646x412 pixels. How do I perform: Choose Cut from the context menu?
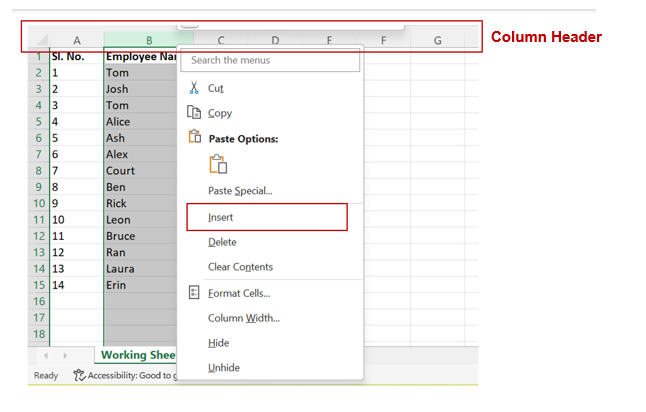tap(272, 88)
